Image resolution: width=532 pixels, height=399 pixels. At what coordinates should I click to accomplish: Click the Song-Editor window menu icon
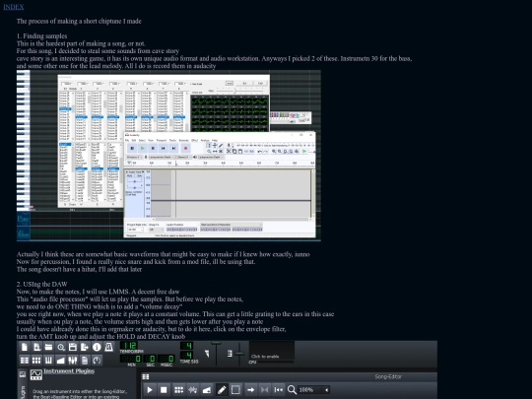click(x=146, y=376)
